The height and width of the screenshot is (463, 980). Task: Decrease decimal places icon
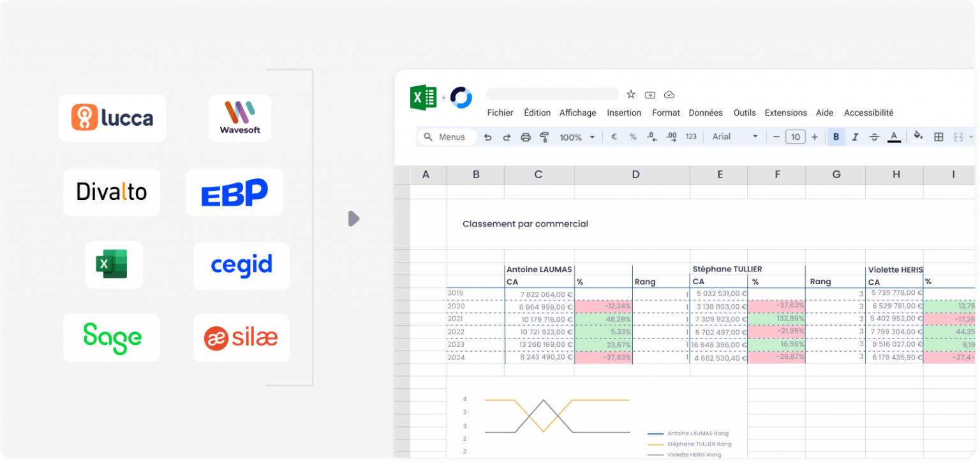point(652,137)
